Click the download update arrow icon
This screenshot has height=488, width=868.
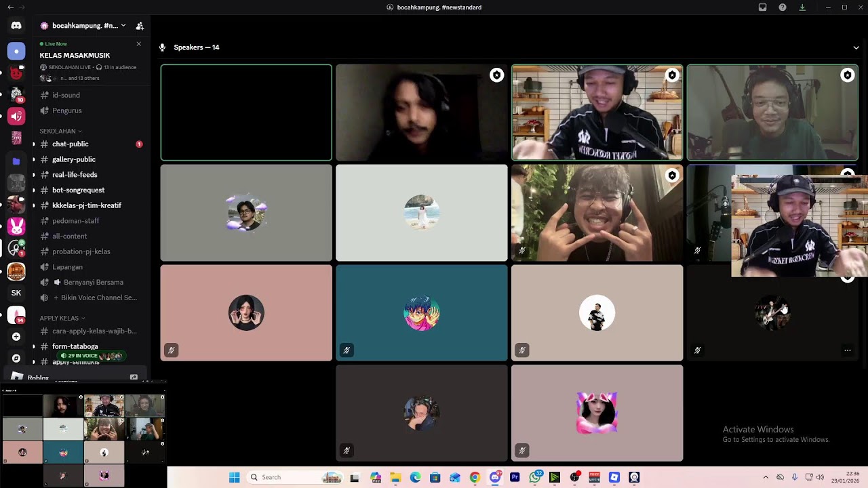[802, 7]
